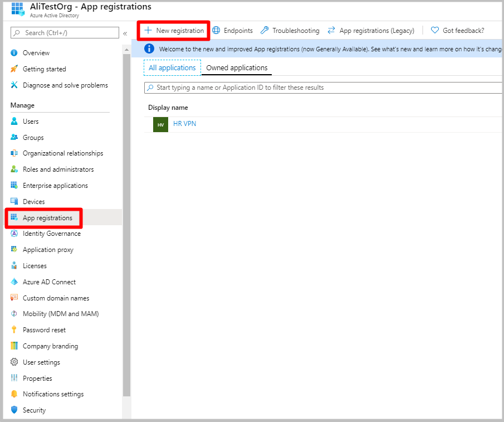
Task: Open Endpoints from the toolbar
Action: pos(233,31)
